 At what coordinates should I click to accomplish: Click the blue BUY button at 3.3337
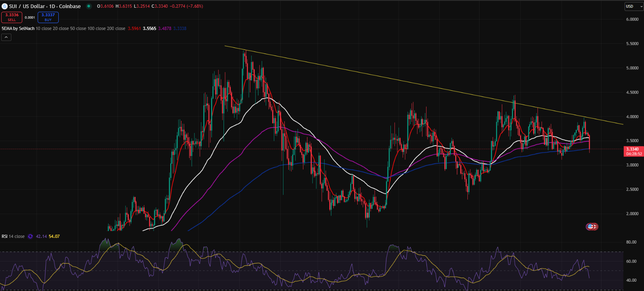click(48, 17)
